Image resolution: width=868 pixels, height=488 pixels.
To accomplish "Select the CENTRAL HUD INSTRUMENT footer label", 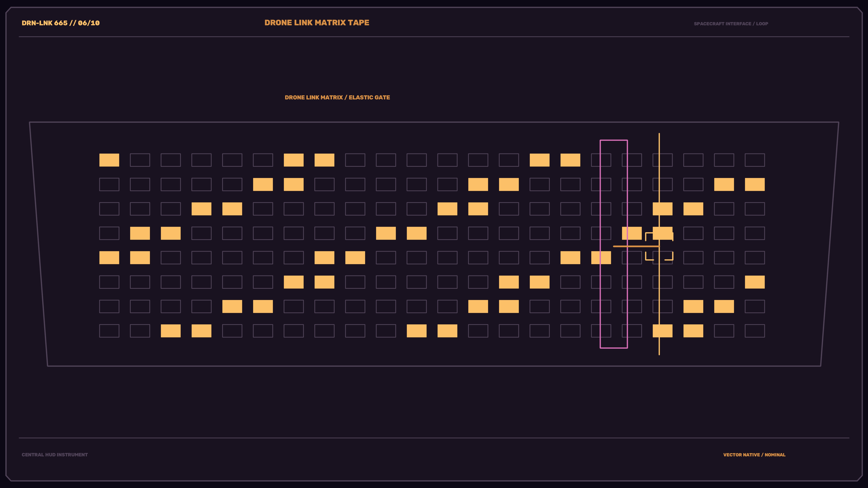I will pyautogui.click(x=54, y=455).
